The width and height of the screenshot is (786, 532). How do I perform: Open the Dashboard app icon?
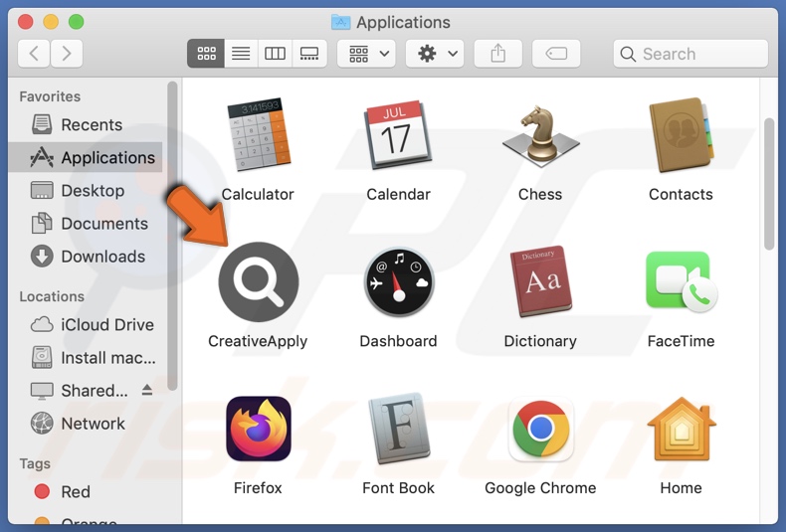[x=399, y=282]
